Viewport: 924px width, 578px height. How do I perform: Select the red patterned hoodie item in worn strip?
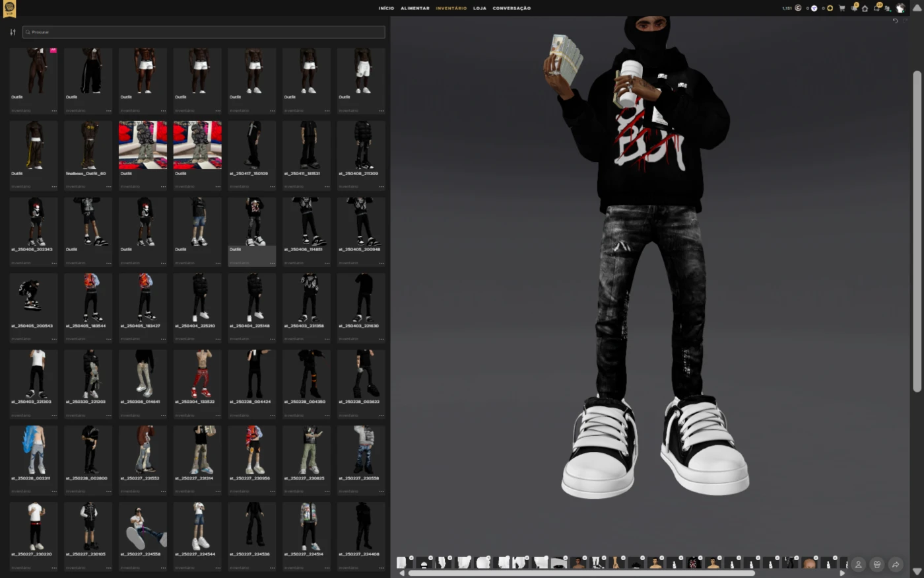tap(694, 563)
